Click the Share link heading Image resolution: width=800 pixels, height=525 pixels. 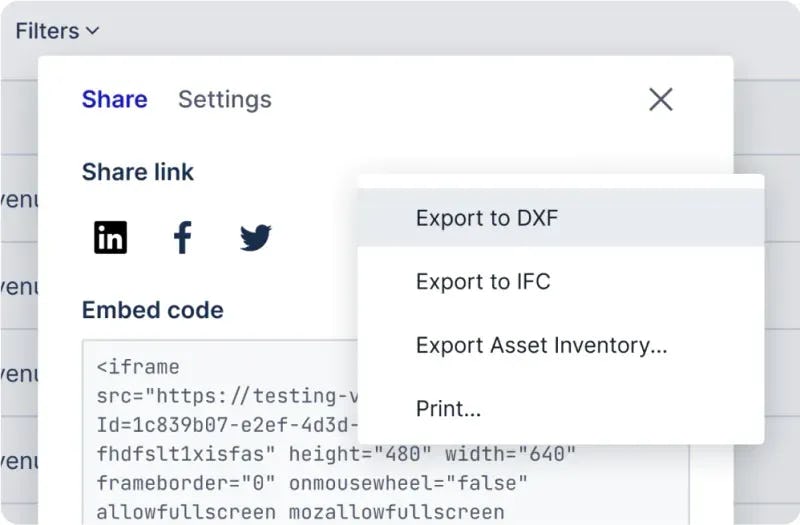pos(138,172)
